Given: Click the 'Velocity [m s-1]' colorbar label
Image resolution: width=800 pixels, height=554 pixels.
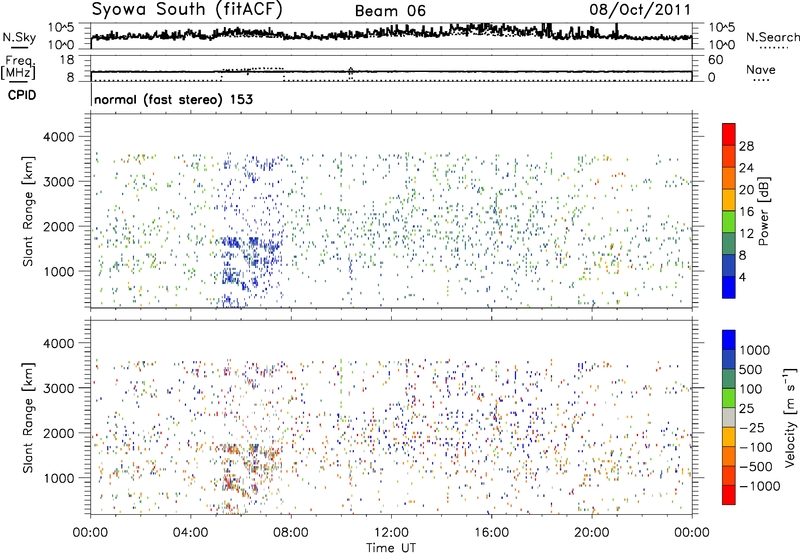Looking at the screenshot, I should (x=790, y=417).
